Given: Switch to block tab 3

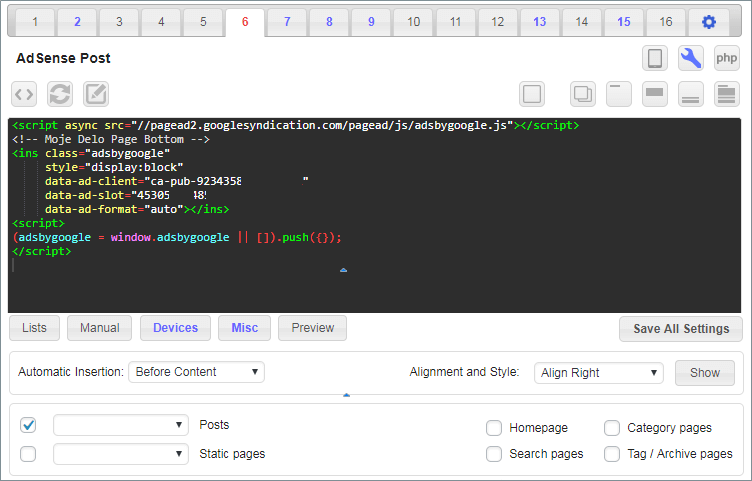Looking at the screenshot, I should click(119, 22).
